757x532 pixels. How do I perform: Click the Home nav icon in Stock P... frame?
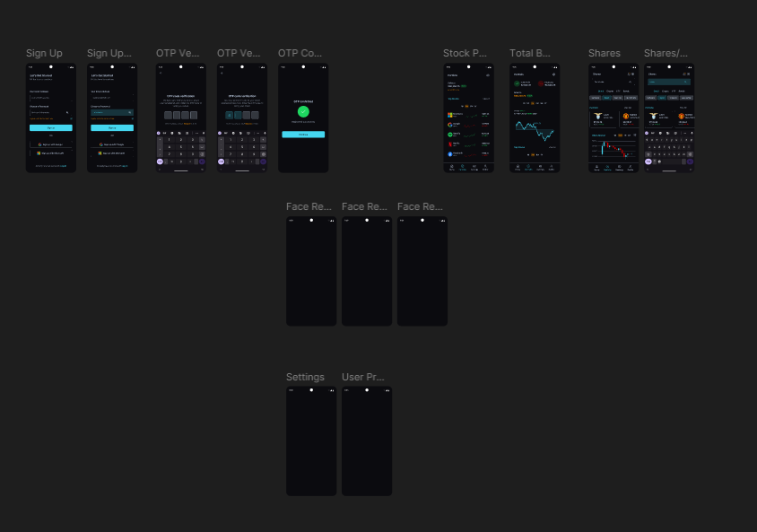[452, 167]
